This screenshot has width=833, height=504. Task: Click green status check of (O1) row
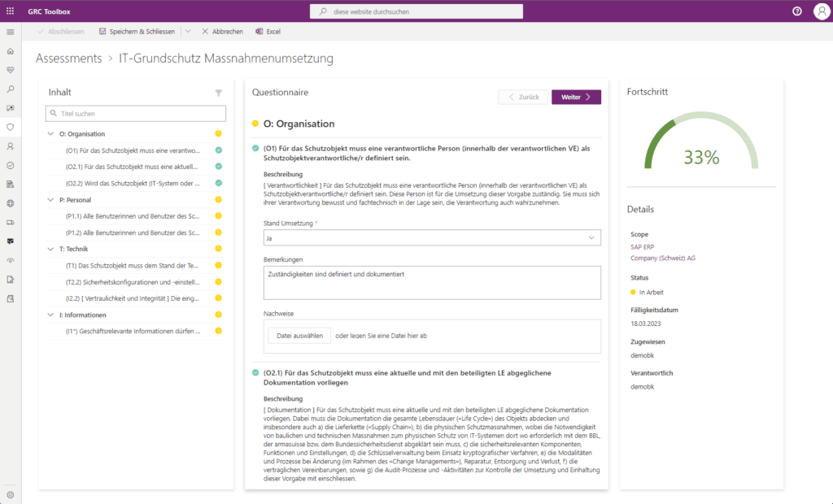coord(218,150)
